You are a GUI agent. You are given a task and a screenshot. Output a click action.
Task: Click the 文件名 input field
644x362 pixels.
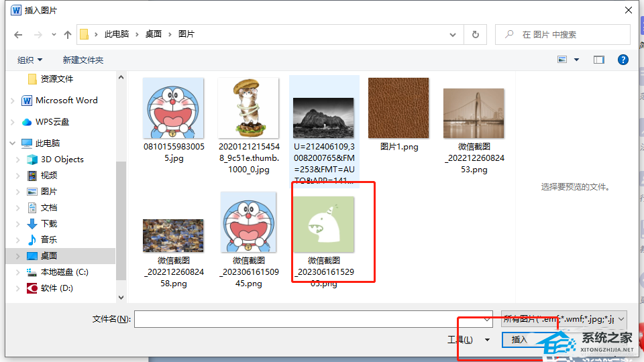coord(313,319)
